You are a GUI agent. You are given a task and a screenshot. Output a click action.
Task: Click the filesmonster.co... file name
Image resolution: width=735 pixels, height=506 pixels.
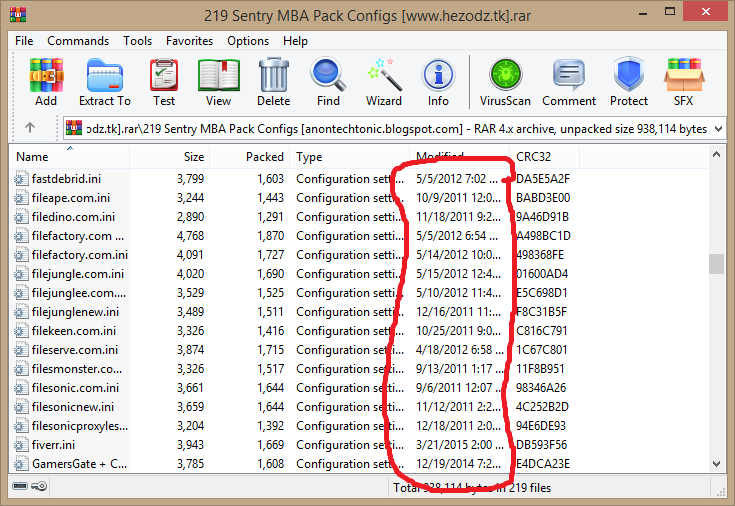click(x=77, y=369)
